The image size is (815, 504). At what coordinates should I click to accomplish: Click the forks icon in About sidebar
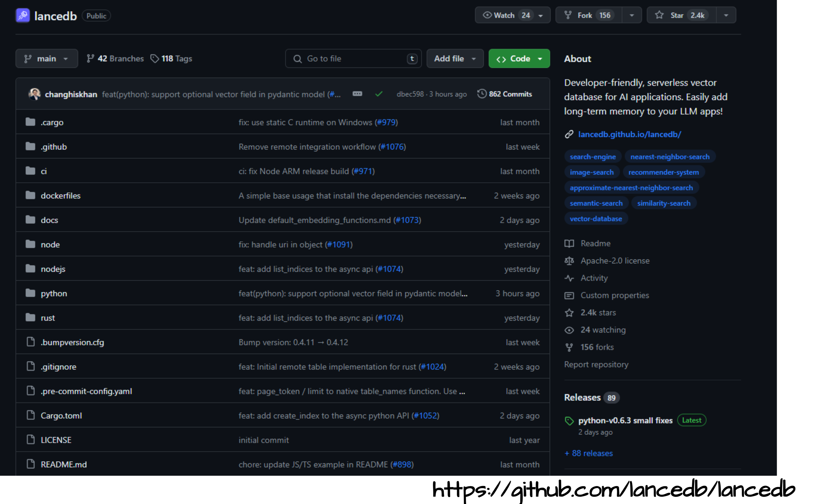coord(569,347)
